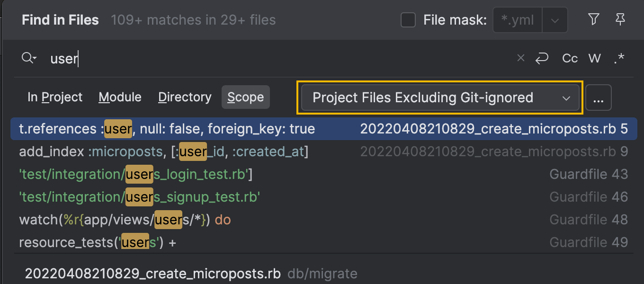The image size is (644, 284).
Task: Clear the search text with X icon
Action: (x=521, y=58)
